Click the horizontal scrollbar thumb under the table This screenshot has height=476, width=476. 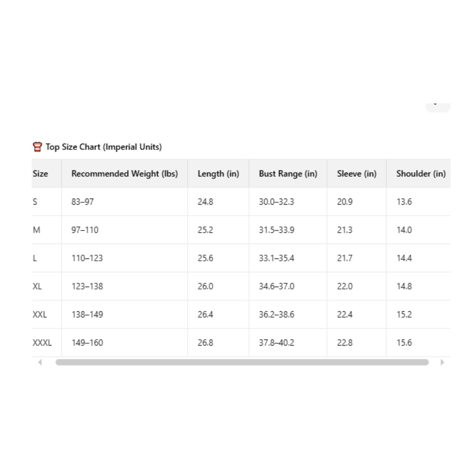[242, 362]
